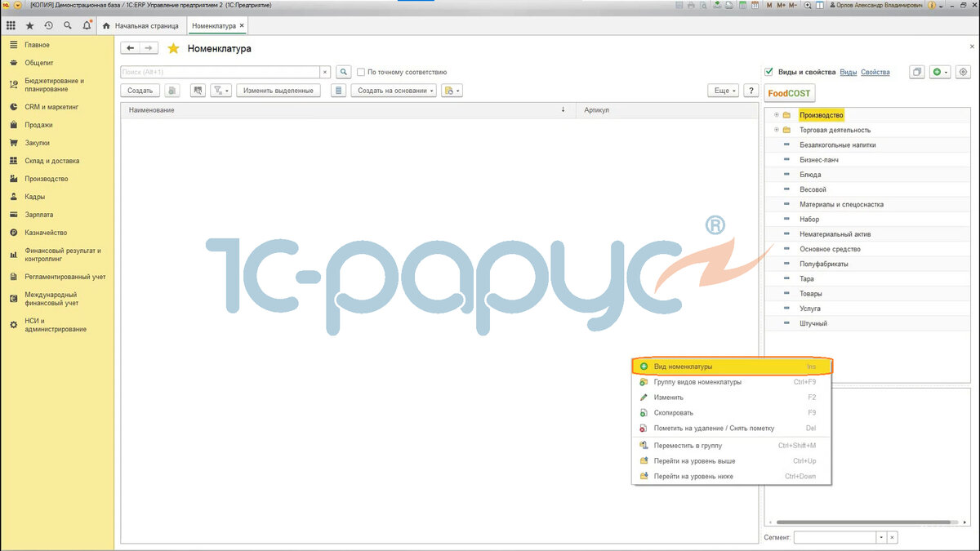Uncheck Виды и свойства checkbox
Viewport: 980px width, 551px height.
tap(768, 72)
